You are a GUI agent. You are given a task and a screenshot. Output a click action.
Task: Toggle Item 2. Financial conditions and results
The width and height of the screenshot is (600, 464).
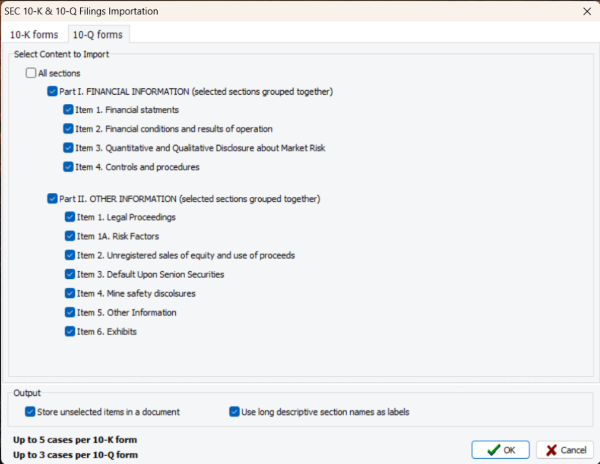(69, 129)
